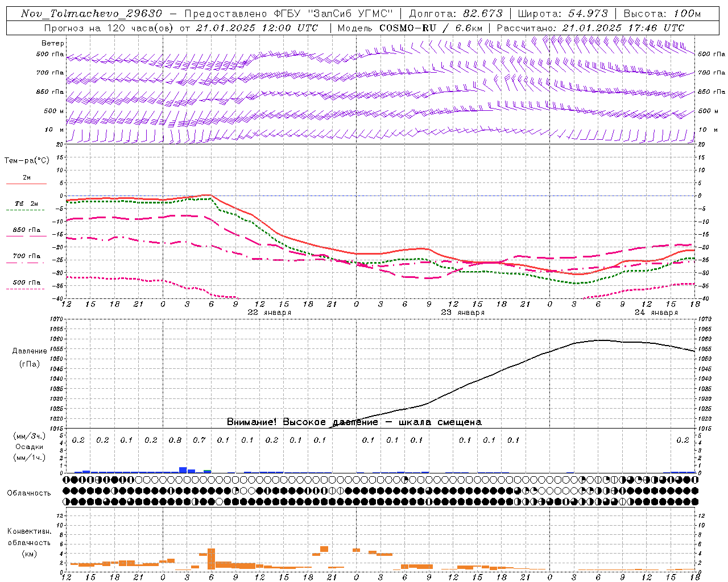Click the tallest blue precipitation bar
Screen dimensions: 728x582
click(x=183, y=470)
